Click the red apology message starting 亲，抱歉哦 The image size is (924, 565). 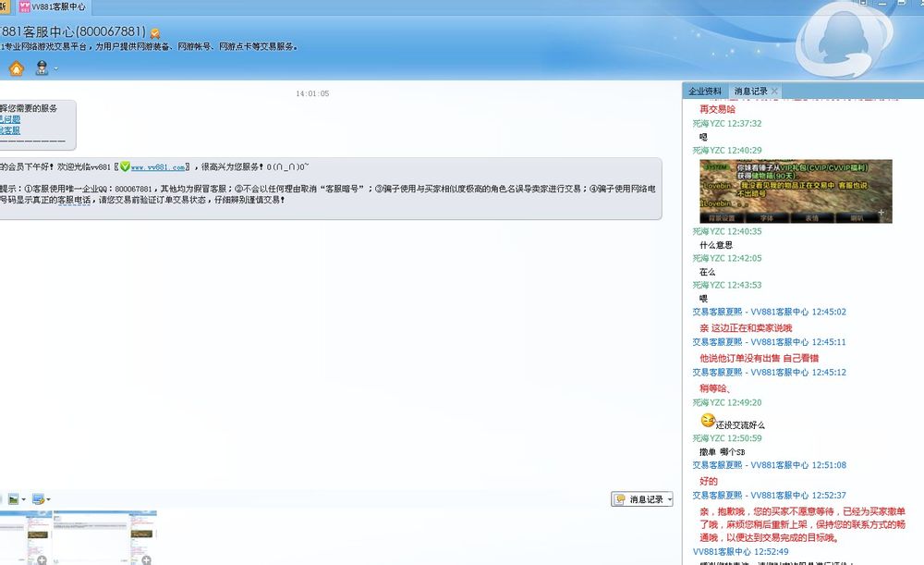pyautogui.click(x=802, y=524)
